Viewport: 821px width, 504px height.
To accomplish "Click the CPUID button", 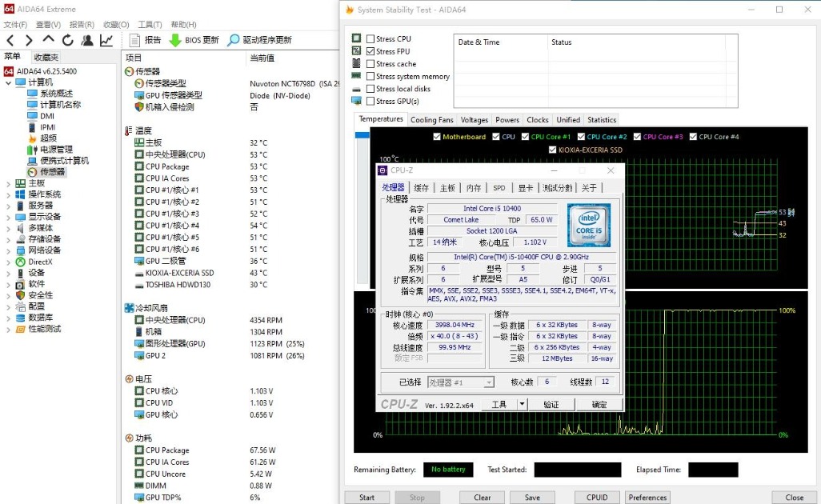I will (598, 498).
